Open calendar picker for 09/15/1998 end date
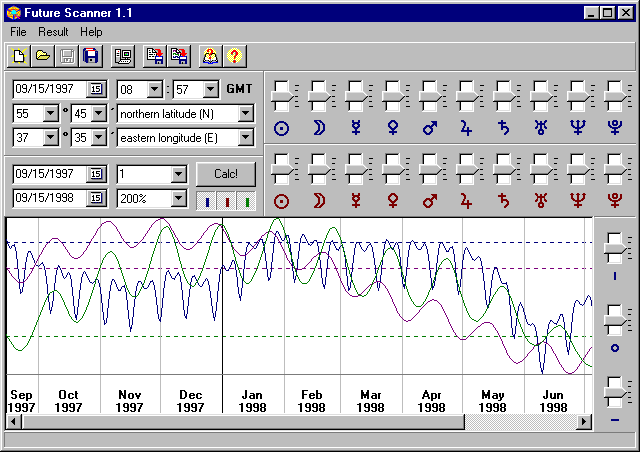 (x=95, y=198)
